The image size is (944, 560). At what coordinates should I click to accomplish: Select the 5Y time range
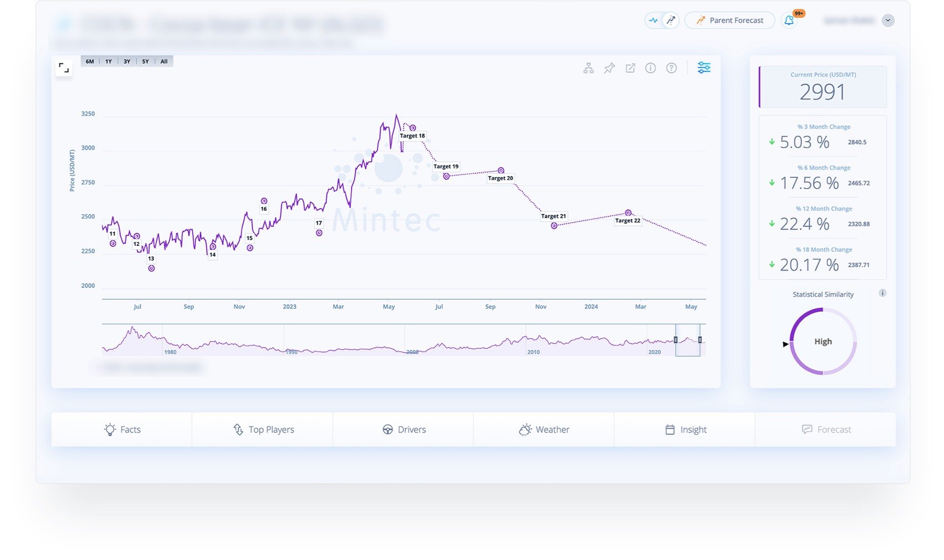(145, 61)
